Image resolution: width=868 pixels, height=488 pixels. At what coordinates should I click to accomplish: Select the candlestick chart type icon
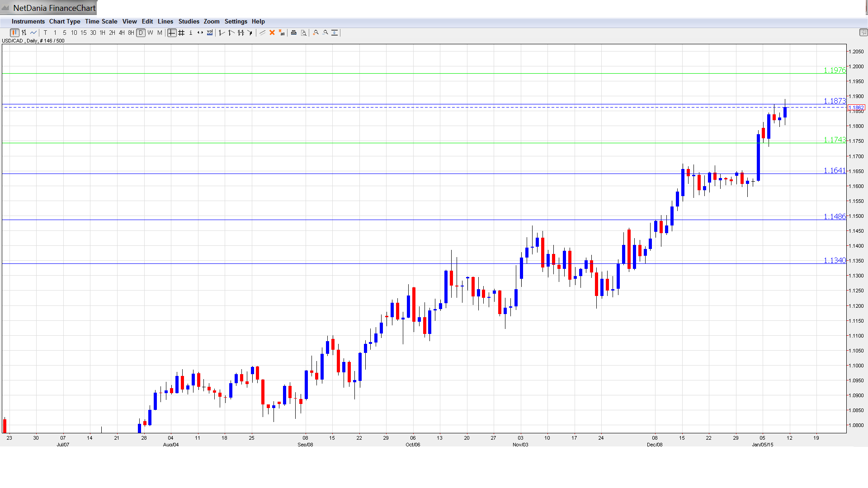pos(14,33)
